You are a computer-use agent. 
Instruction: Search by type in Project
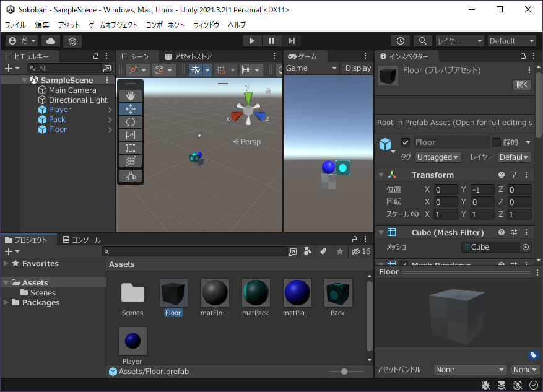(307, 251)
